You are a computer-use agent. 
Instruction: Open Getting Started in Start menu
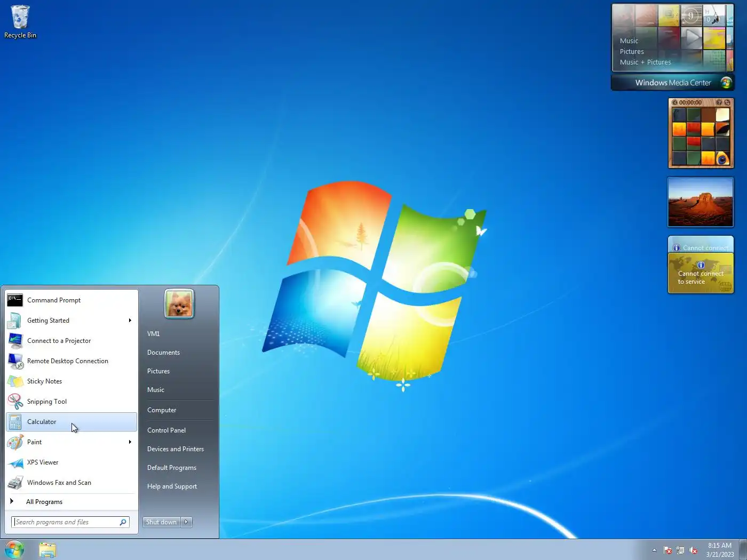(71, 321)
